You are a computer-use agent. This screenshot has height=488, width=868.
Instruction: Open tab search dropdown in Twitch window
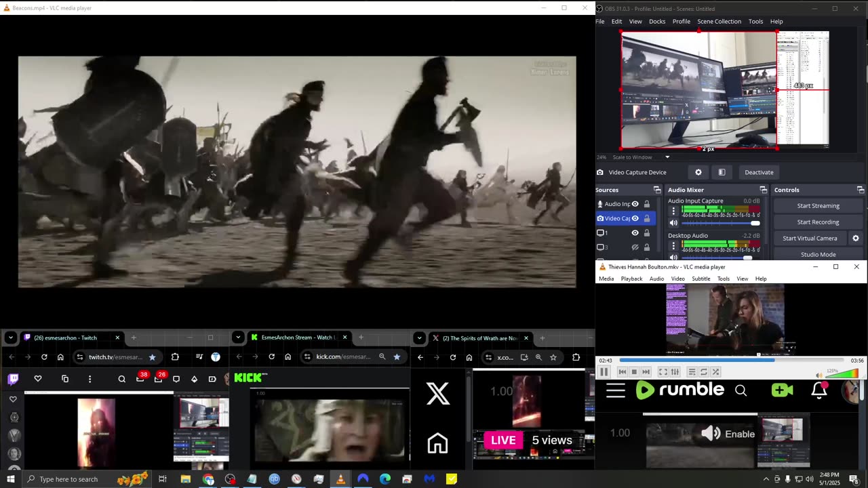(x=10, y=338)
